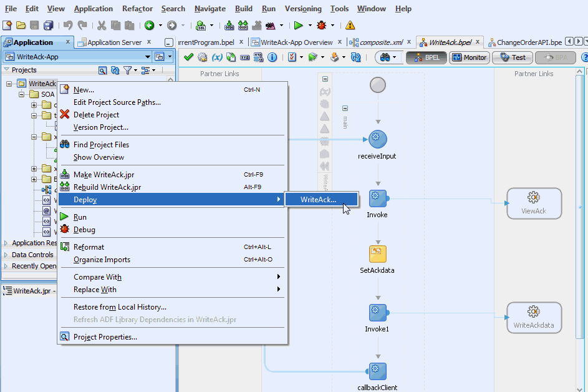The image size is (588, 392).
Task: Switch to the ChangeOrderAPI.bpel tab
Action: pyautogui.click(x=529, y=42)
